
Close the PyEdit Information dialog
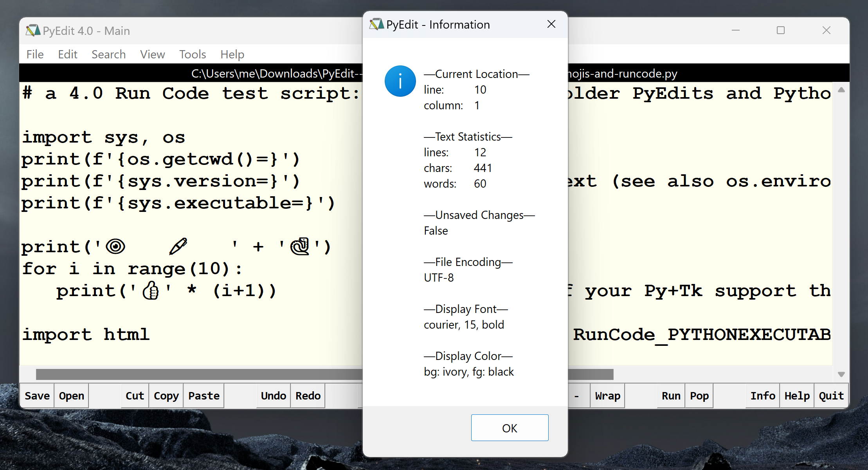(x=551, y=24)
